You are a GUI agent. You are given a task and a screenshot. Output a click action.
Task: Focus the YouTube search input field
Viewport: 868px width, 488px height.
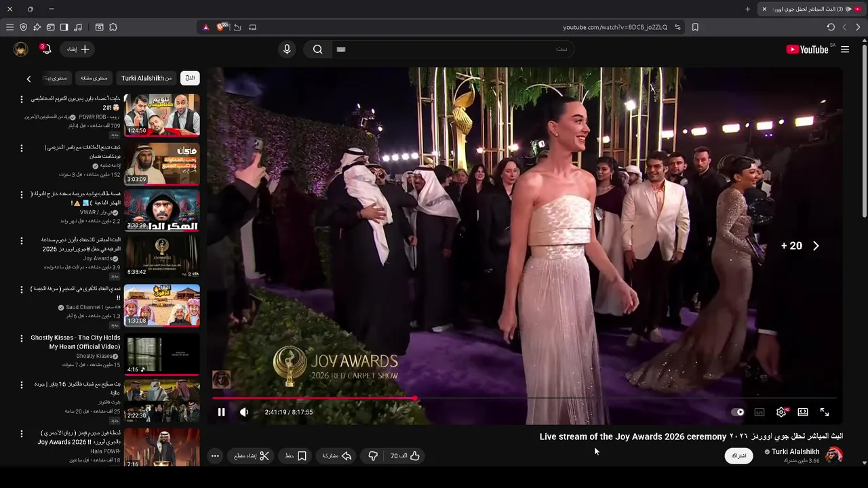[453, 49]
